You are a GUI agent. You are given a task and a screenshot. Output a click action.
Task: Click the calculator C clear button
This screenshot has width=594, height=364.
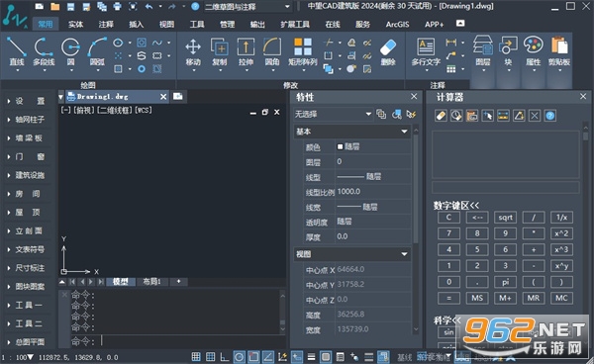[448, 218]
